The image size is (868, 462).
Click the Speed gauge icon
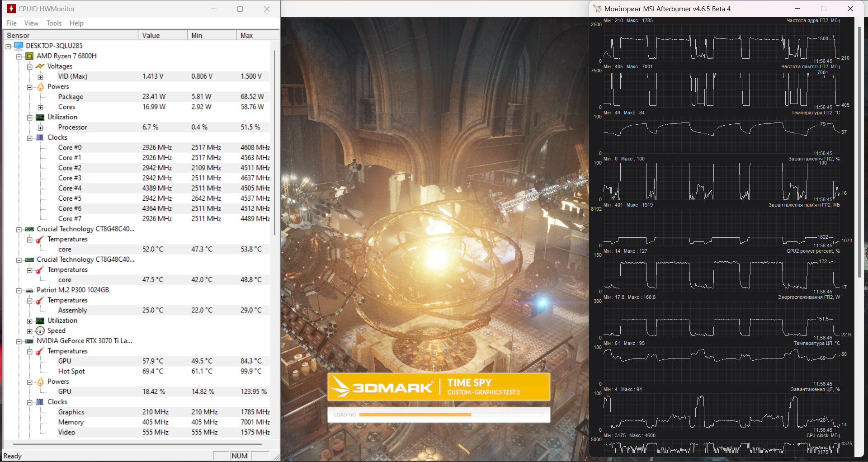pyautogui.click(x=40, y=330)
